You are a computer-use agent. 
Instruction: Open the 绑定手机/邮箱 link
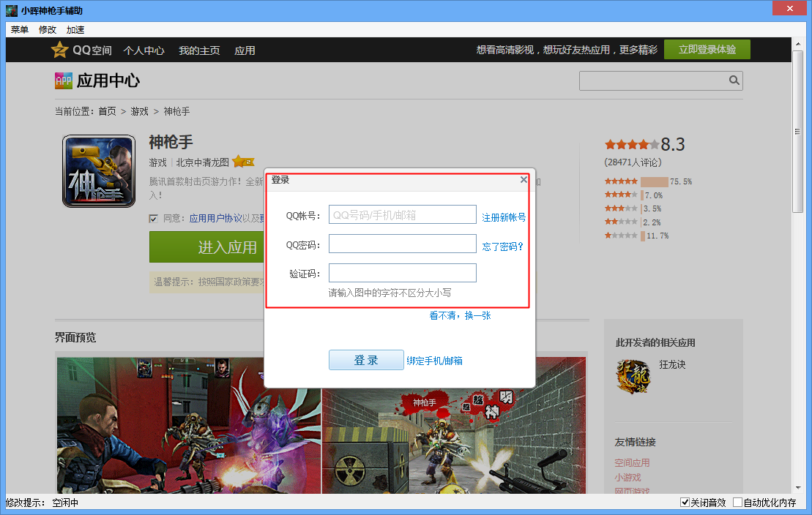pyautogui.click(x=434, y=361)
